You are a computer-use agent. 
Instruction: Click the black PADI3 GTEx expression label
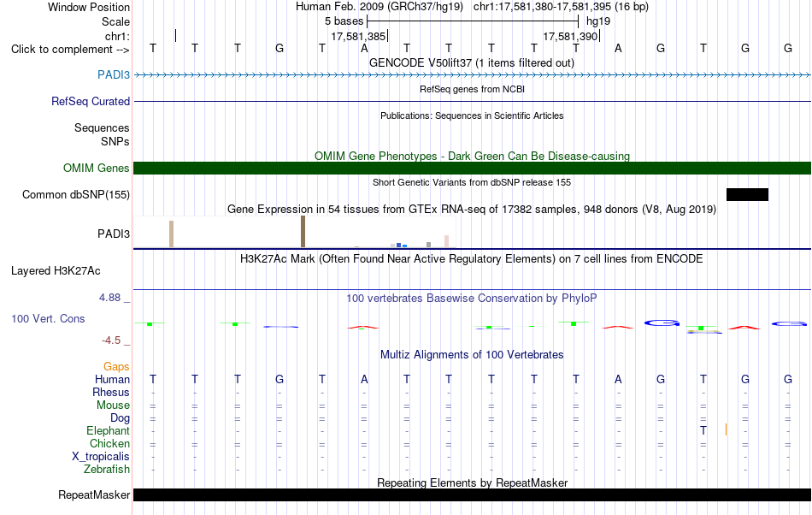pos(114,234)
